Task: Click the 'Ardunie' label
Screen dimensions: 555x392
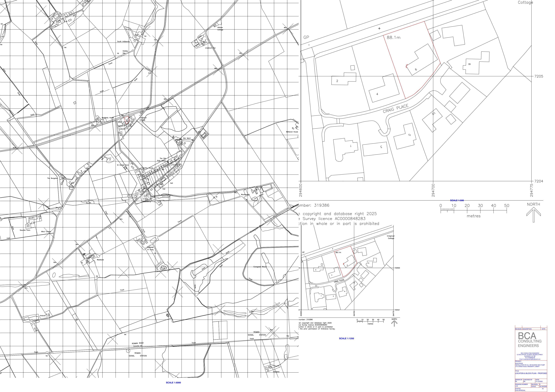Action: point(43,316)
